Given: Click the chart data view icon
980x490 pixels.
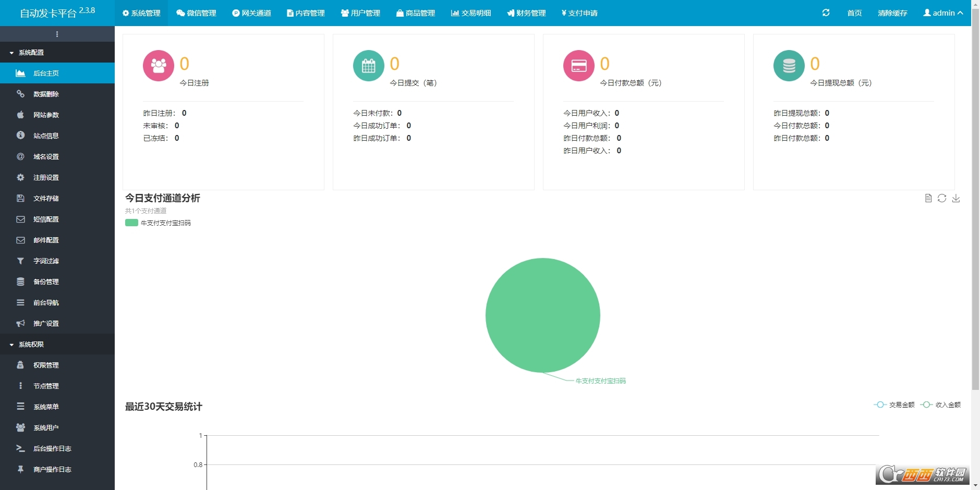Looking at the screenshot, I should [x=928, y=198].
